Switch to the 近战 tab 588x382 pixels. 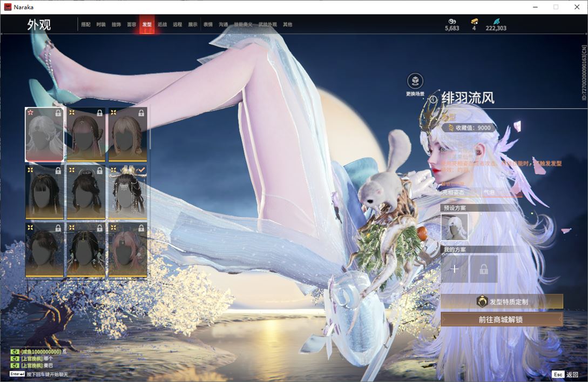coord(162,24)
